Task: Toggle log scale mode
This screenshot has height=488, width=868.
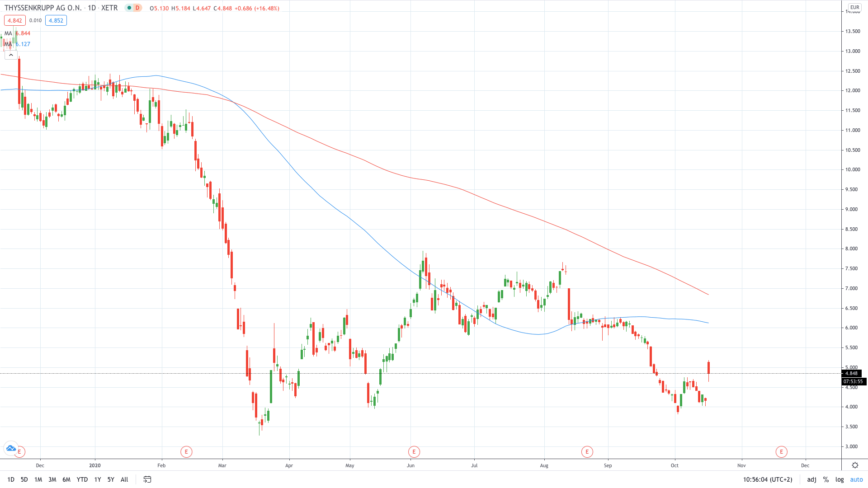Action: 840,479
